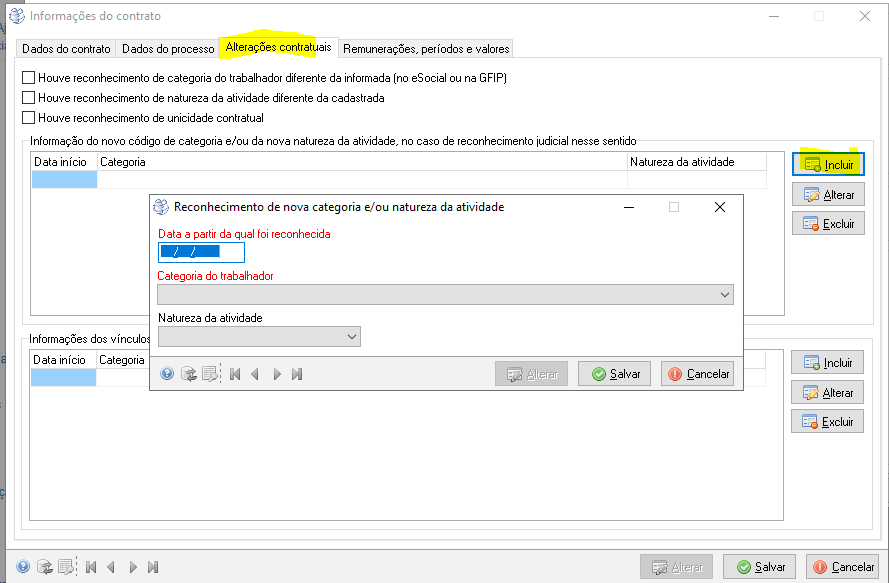Select the 'Dados do processo' tab
Screen dimensions: 889x583
click(168, 48)
